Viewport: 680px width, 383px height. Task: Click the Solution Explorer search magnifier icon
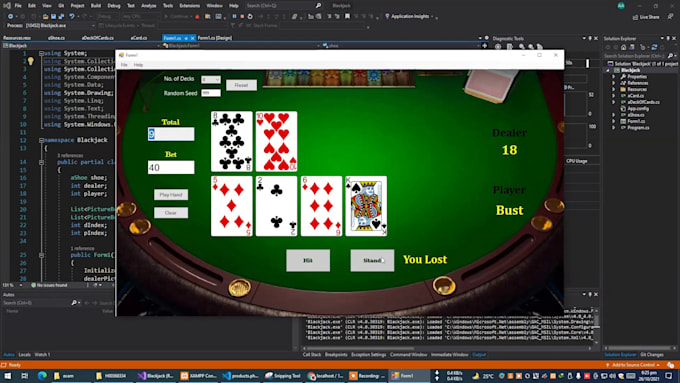point(670,56)
